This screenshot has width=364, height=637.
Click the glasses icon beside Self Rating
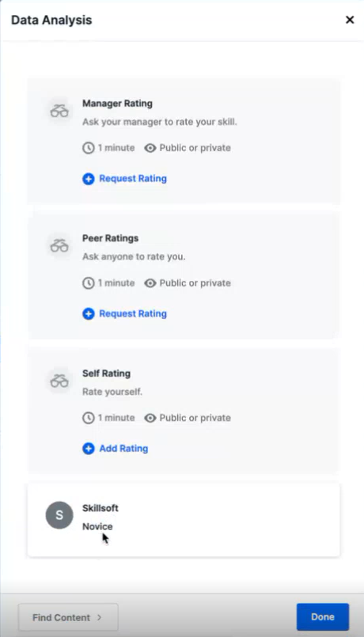pos(59,381)
